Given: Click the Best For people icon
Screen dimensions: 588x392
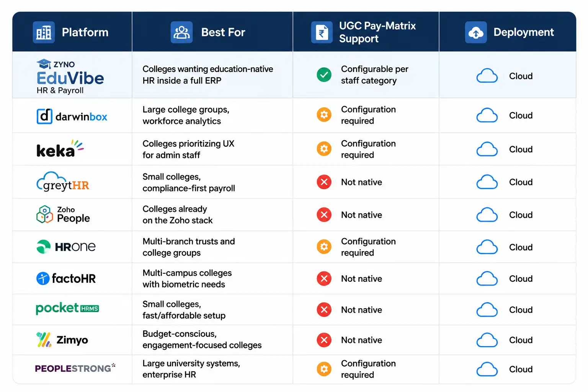Looking at the screenshot, I should coord(181,33).
